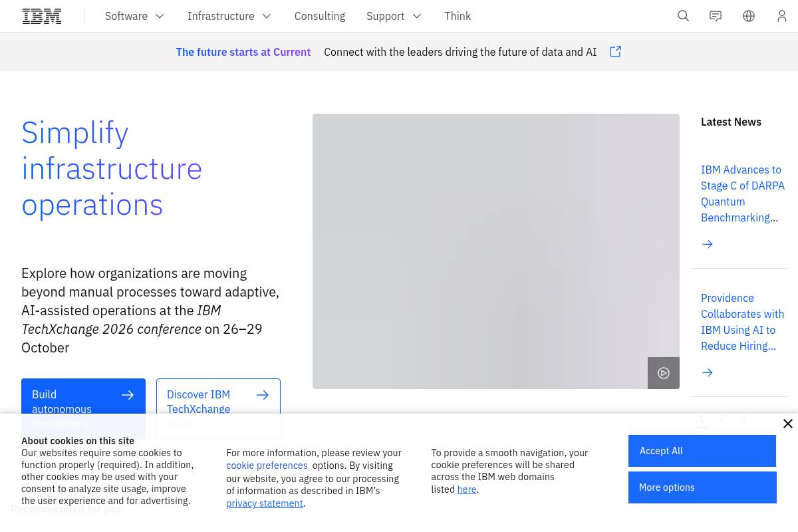798x532 pixels.
Task: Open the user profile icon
Action: tap(782, 16)
